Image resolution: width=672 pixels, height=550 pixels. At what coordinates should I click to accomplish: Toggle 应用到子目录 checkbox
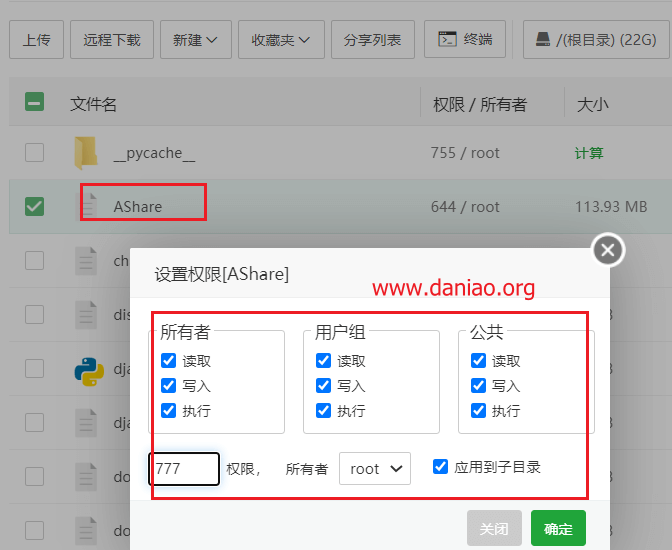441,467
